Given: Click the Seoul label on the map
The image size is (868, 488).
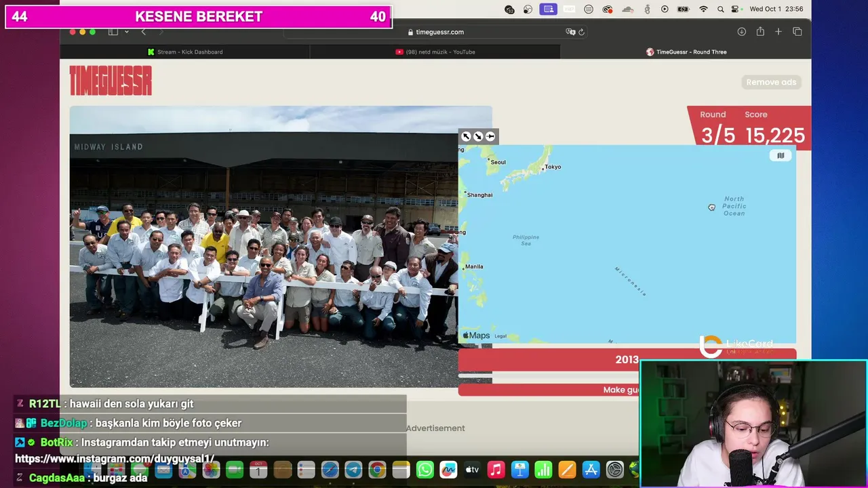Looking at the screenshot, I should [498, 162].
